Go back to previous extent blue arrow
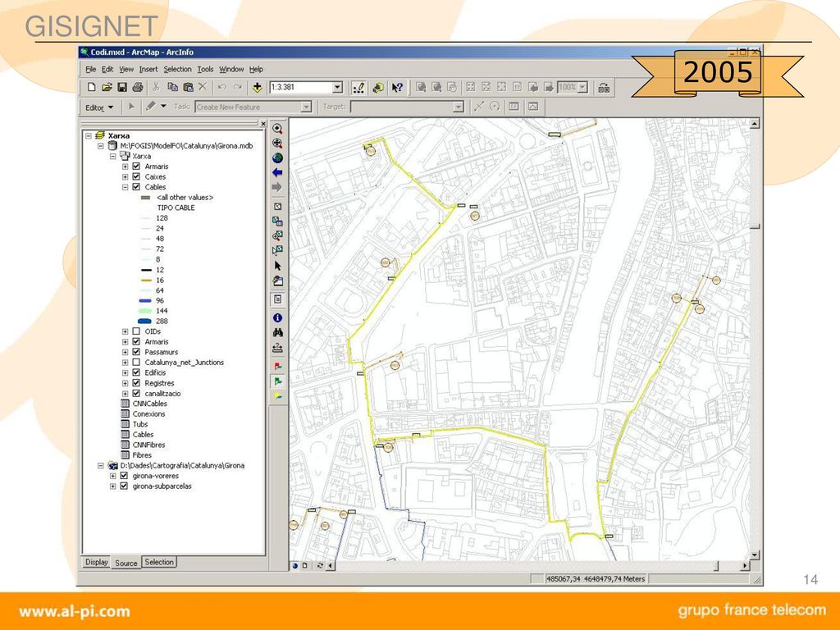Viewport: 840px width, 630px height. 277,172
